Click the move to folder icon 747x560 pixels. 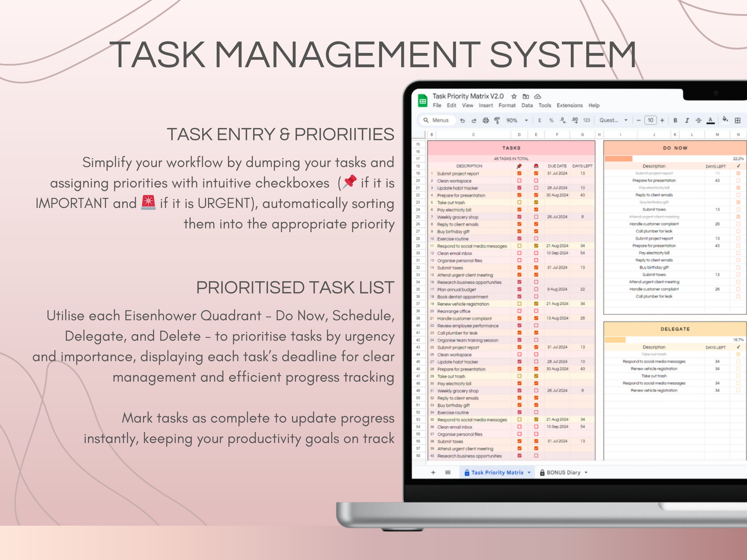click(x=526, y=97)
